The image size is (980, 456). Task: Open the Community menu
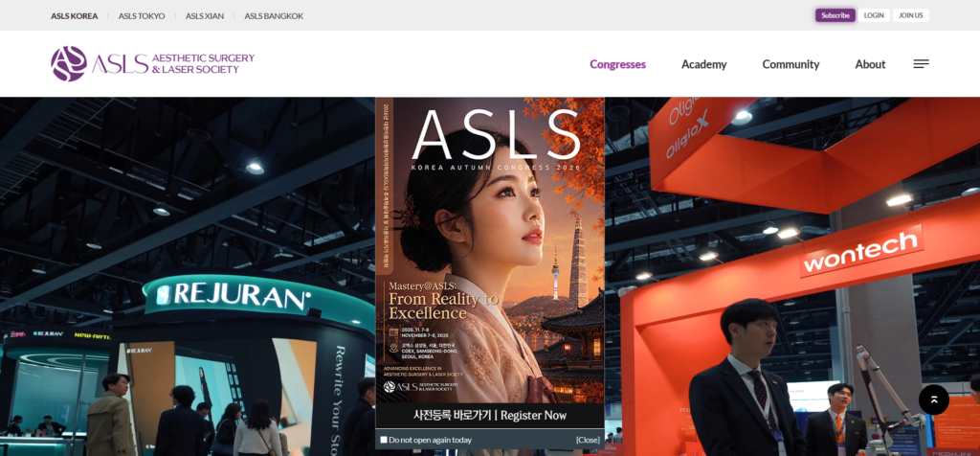coord(791,64)
